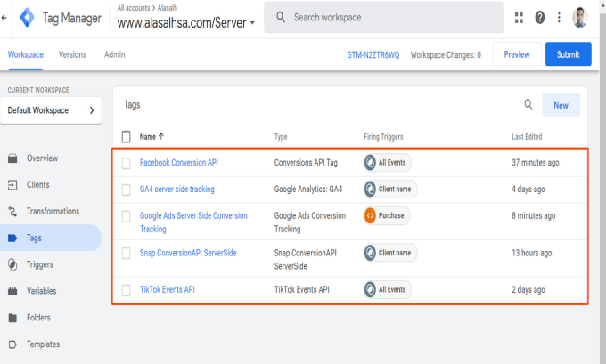606x364 pixels.
Task: Switch to the Admin tab
Action: coord(114,54)
